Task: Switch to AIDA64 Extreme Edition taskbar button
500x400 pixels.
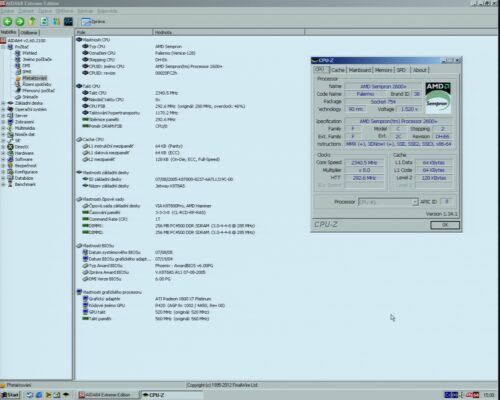Action: [x=108, y=395]
